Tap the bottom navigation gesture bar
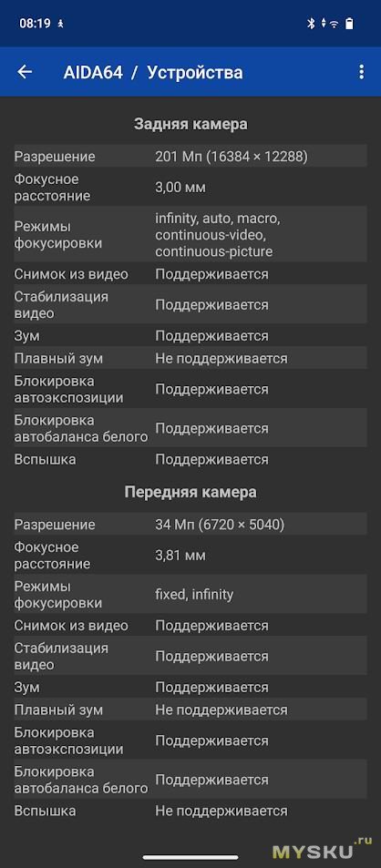Image resolution: width=381 pixels, height=868 pixels. [x=190, y=857]
